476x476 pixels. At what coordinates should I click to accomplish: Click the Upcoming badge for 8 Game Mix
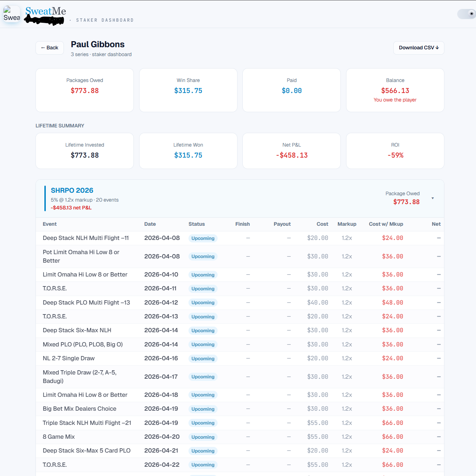pyautogui.click(x=203, y=437)
